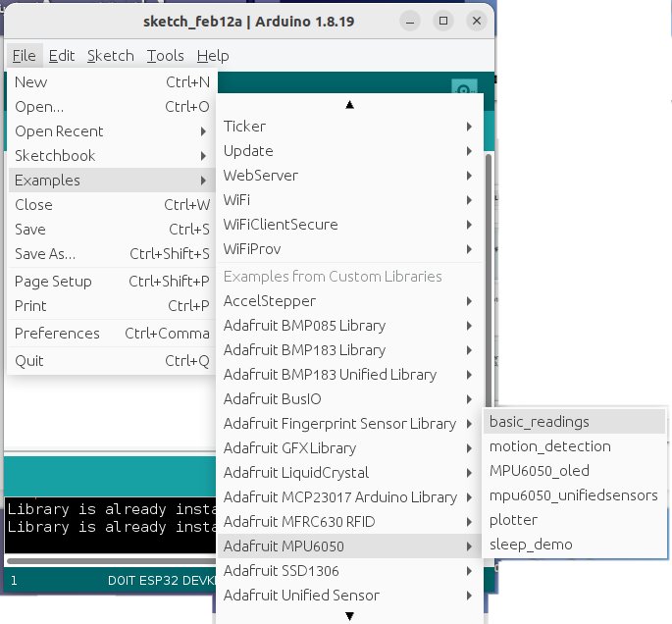Open the File menu
672x624 pixels.
coord(24,56)
